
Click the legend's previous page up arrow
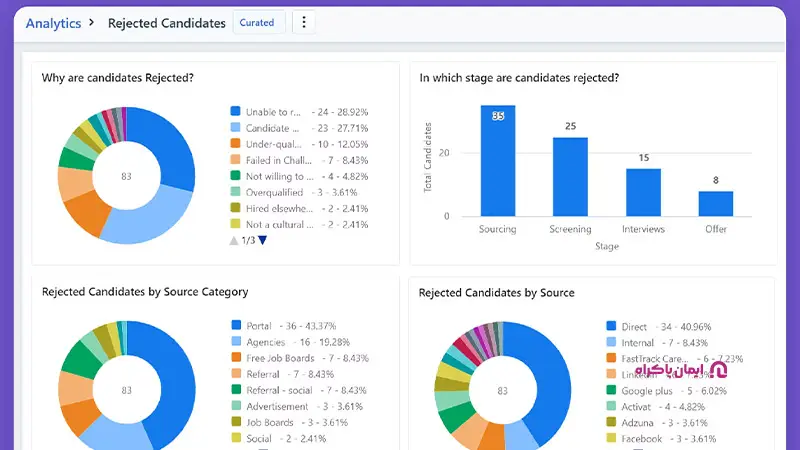tap(235, 241)
